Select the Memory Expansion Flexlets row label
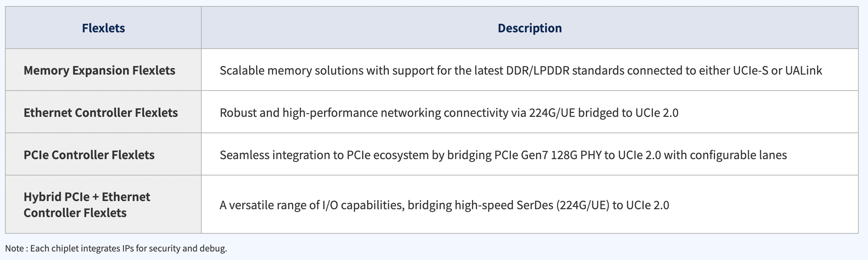This screenshot has width=868, height=260. (x=99, y=70)
